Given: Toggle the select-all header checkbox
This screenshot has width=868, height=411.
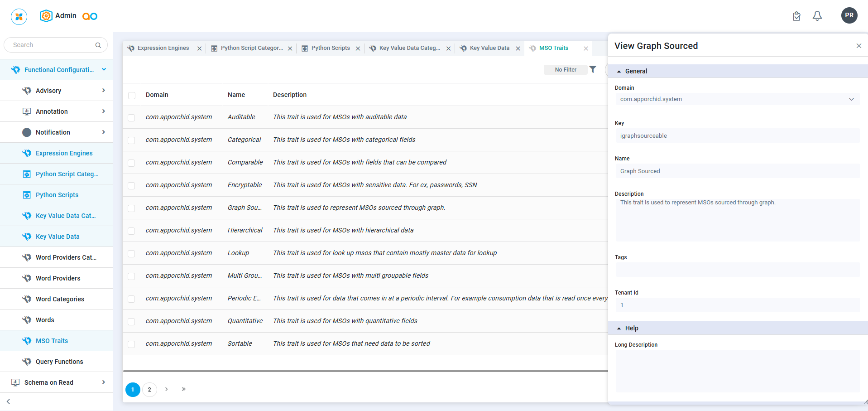Looking at the screenshot, I should 132,95.
